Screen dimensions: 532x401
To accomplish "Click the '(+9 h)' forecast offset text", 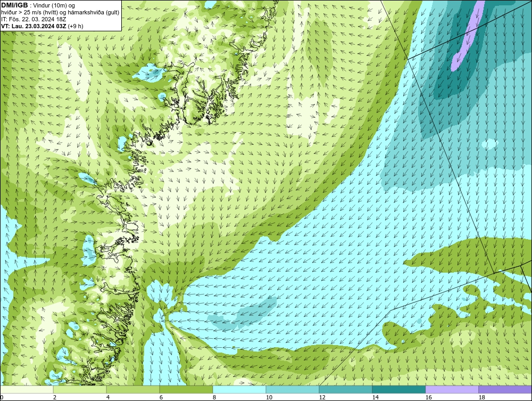I will pyautogui.click(x=76, y=26).
